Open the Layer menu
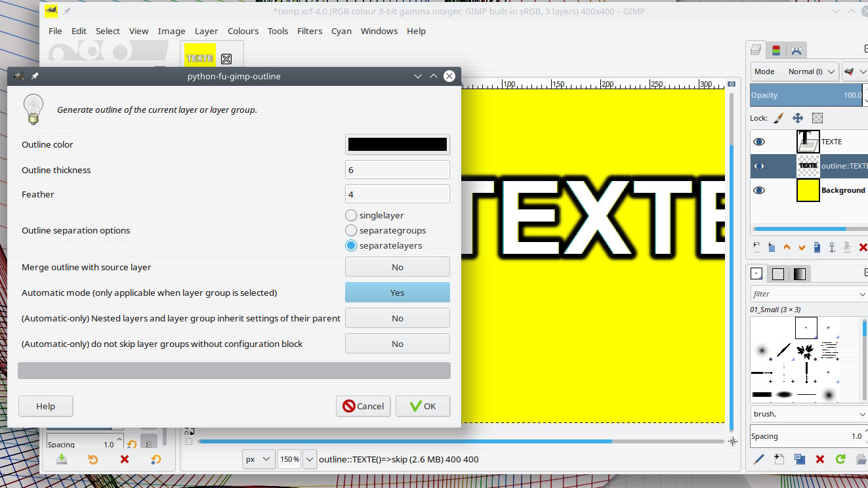 (206, 31)
